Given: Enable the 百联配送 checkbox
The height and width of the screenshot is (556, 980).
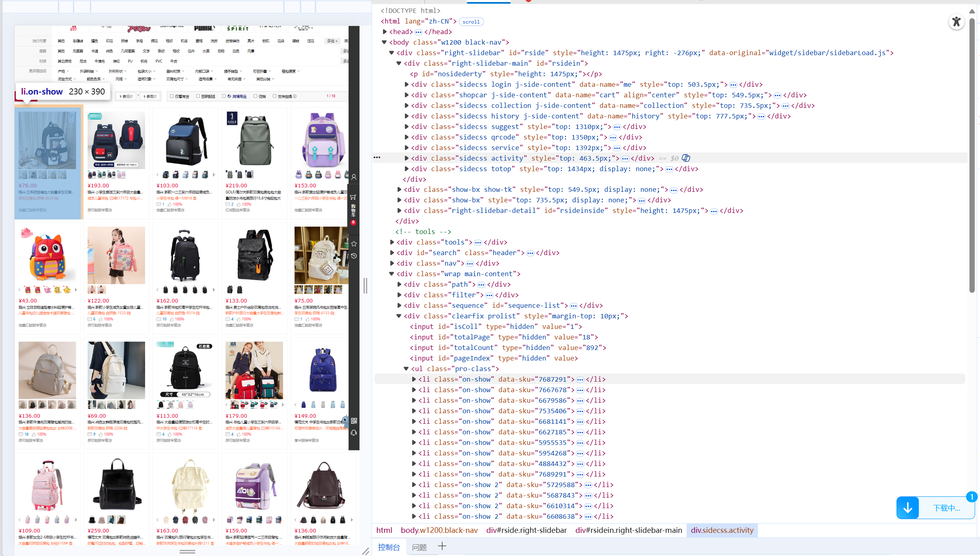Looking at the screenshot, I should pyautogui.click(x=198, y=96).
